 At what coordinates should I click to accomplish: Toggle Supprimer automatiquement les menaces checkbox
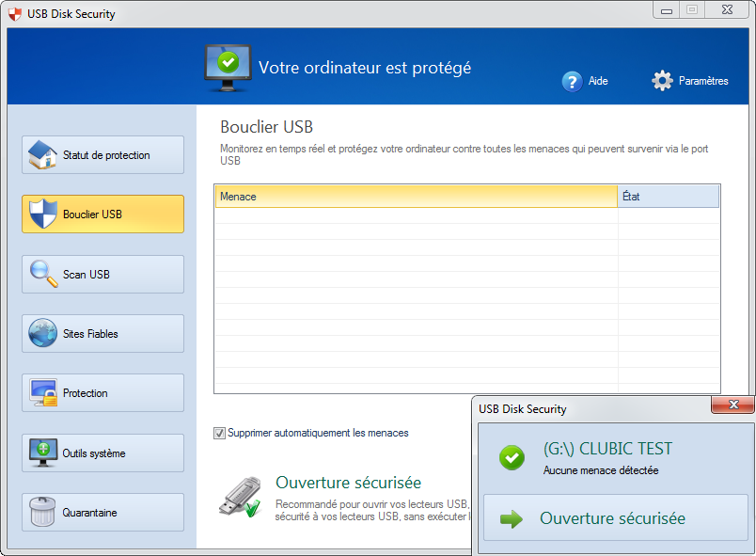[219, 433]
